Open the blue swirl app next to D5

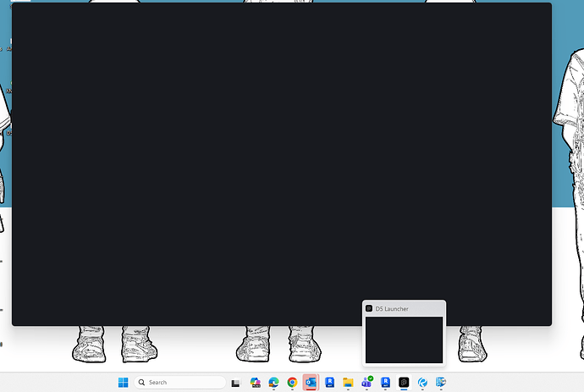click(x=422, y=383)
